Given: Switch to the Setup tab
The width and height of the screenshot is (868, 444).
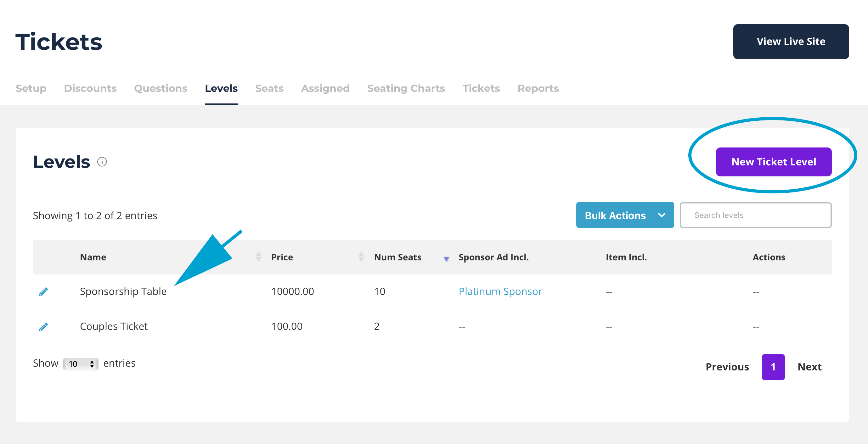Looking at the screenshot, I should pos(31,88).
